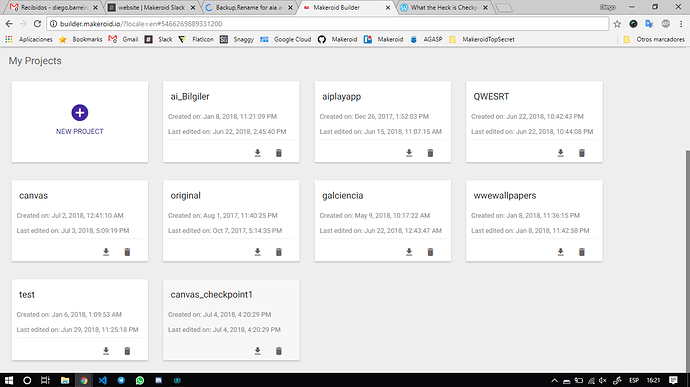This screenshot has height=387, width=690.
Task: Download the aiplayapp project
Action: click(x=409, y=153)
